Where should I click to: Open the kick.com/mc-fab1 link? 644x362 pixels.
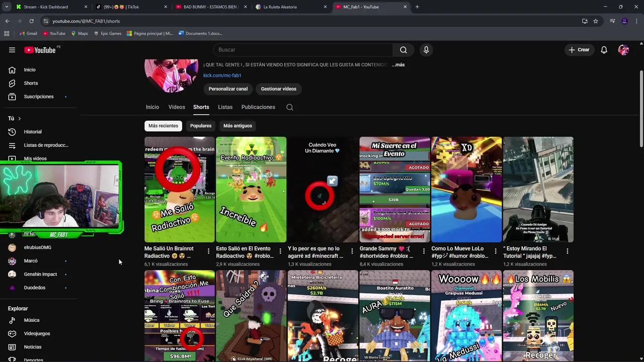pyautogui.click(x=222, y=75)
